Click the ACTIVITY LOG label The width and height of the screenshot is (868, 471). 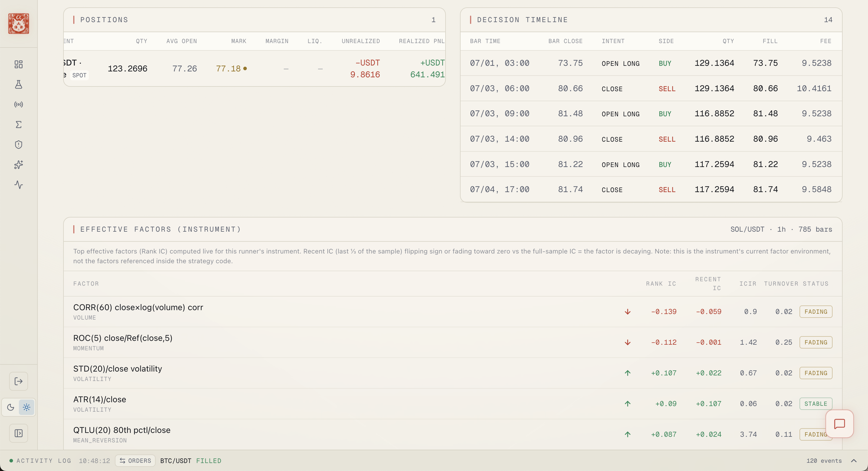click(44, 461)
